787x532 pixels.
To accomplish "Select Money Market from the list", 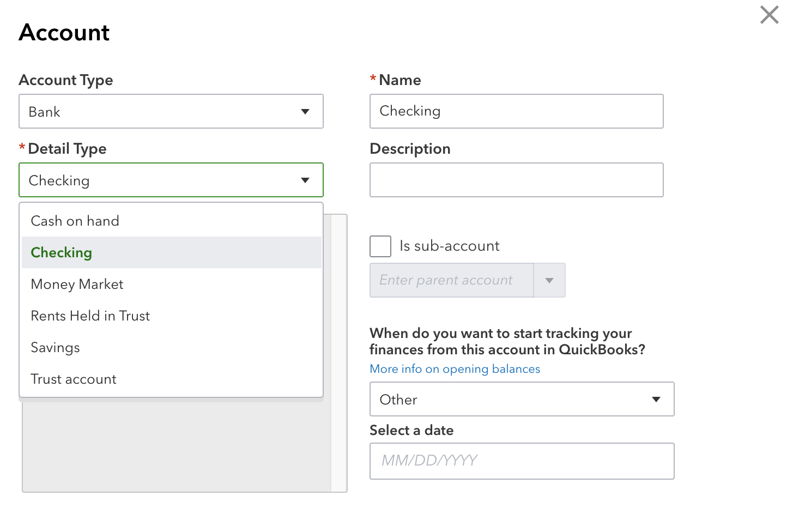I will [77, 284].
